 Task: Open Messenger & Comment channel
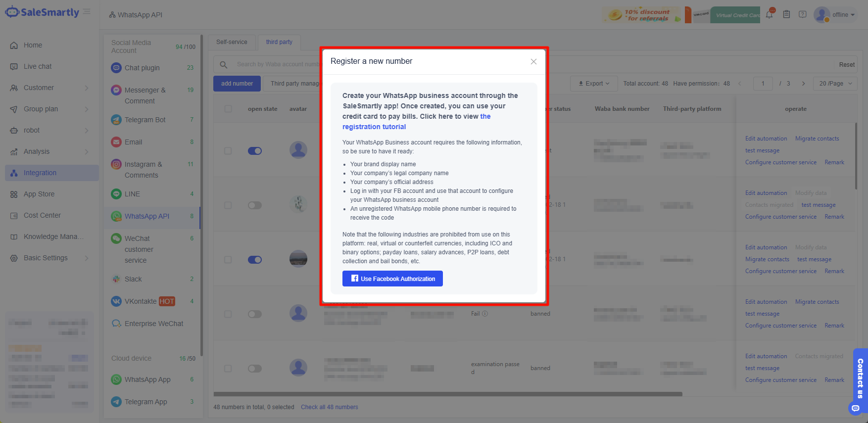152,95
